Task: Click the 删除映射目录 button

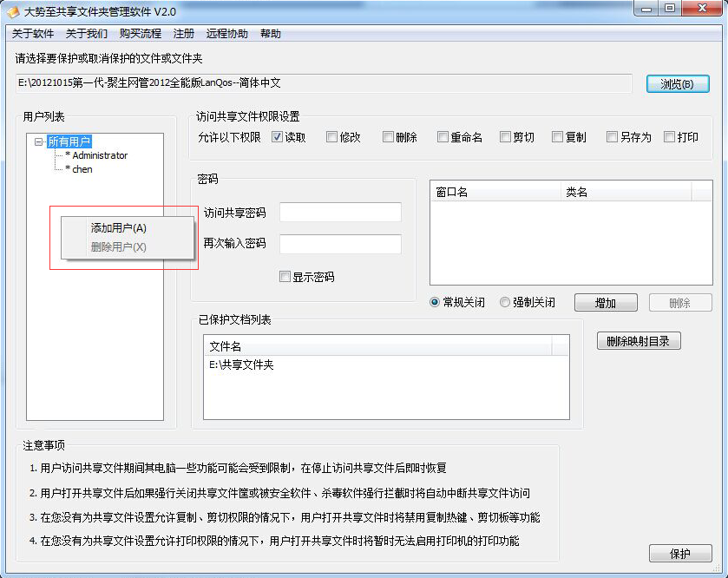Action: (x=639, y=340)
